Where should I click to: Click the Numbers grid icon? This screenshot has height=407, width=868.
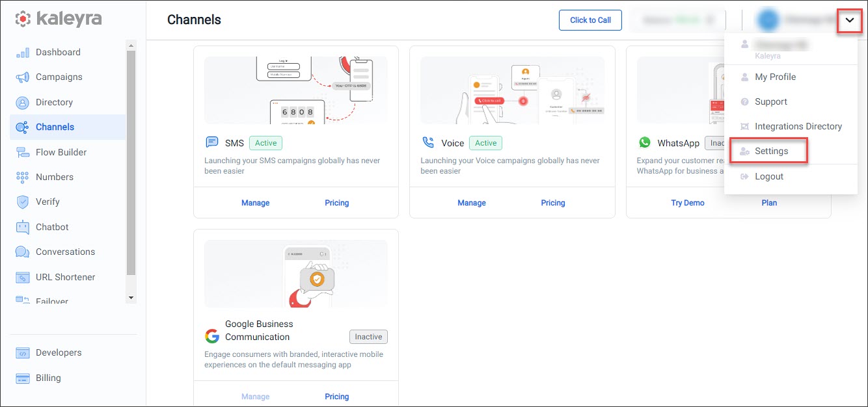pos(23,177)
